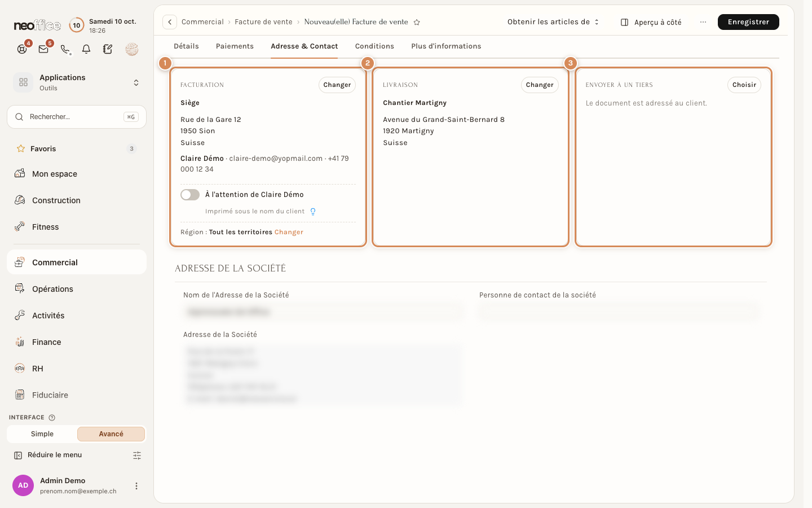Click the neoffice logo
The height and width of the screenshot is (508, 812).
(x=37, y=25)
